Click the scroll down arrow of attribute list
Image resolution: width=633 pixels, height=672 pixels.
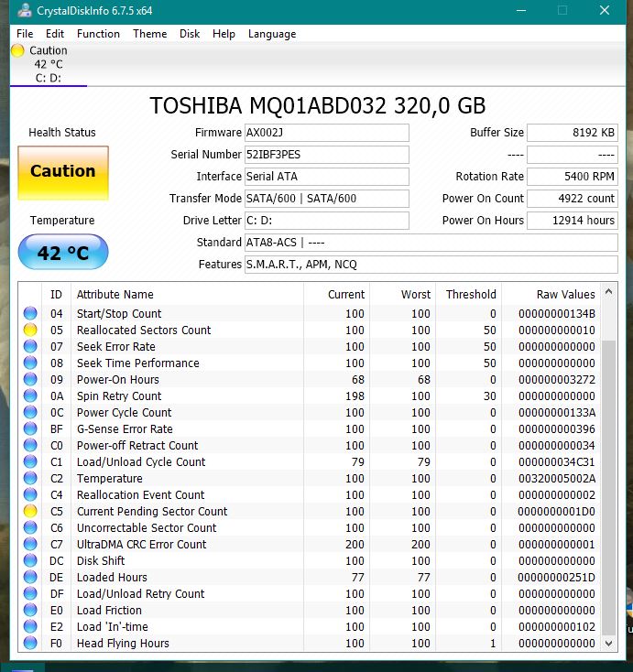coord(608,644)
